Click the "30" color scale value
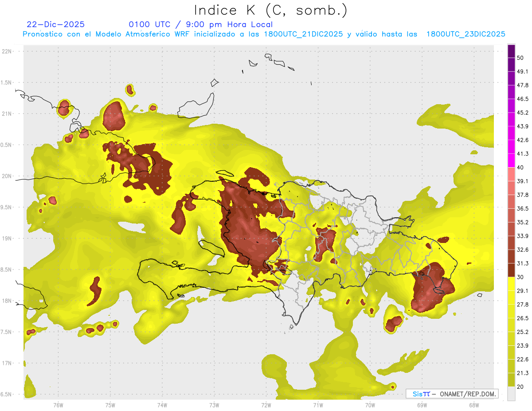This screenshot has height=411, width=532. click(x=520, y=277)
